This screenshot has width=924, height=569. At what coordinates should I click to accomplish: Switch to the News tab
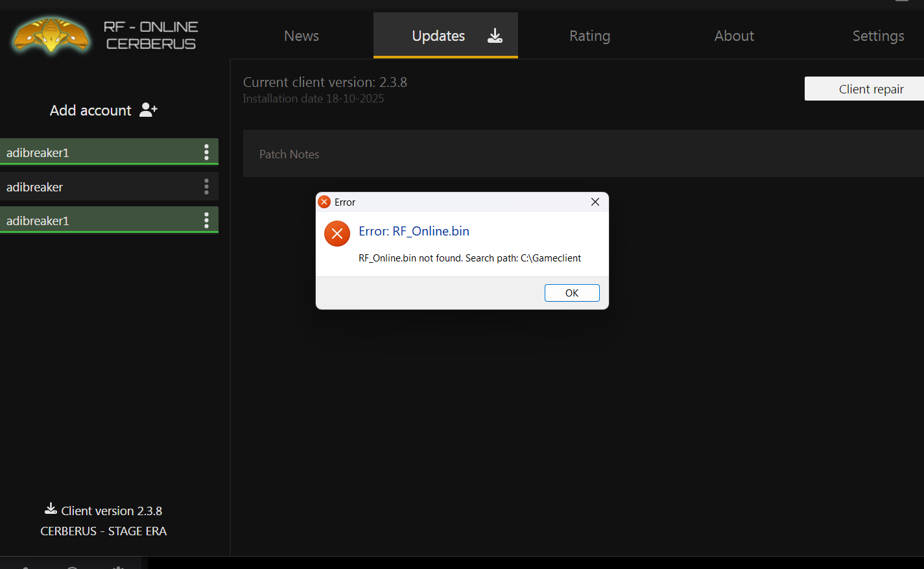(302, 36)
